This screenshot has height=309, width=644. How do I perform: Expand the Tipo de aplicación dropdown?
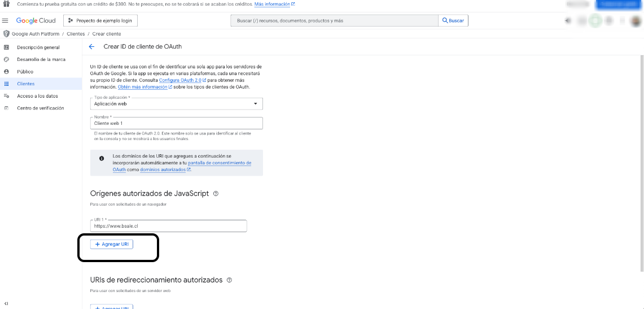[x=176, y=103]
